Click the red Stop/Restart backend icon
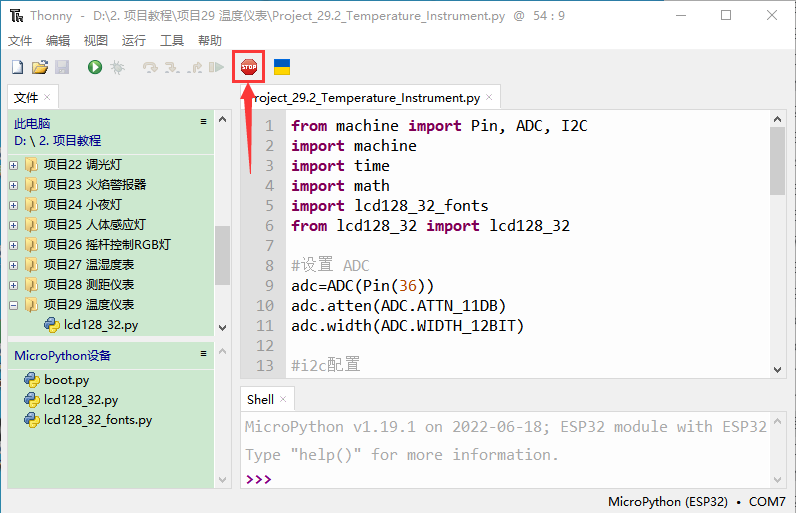The image size is (796, 513). click(248, 67)
